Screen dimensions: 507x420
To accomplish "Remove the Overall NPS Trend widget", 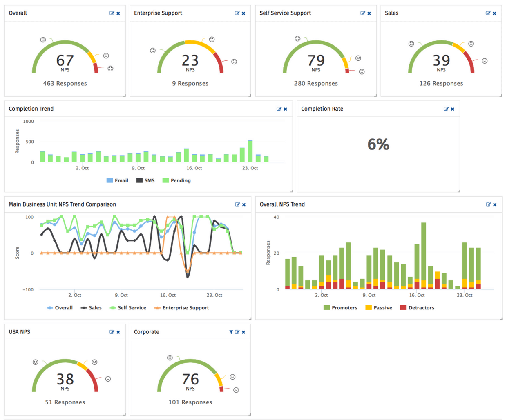I will pos(495,204).
